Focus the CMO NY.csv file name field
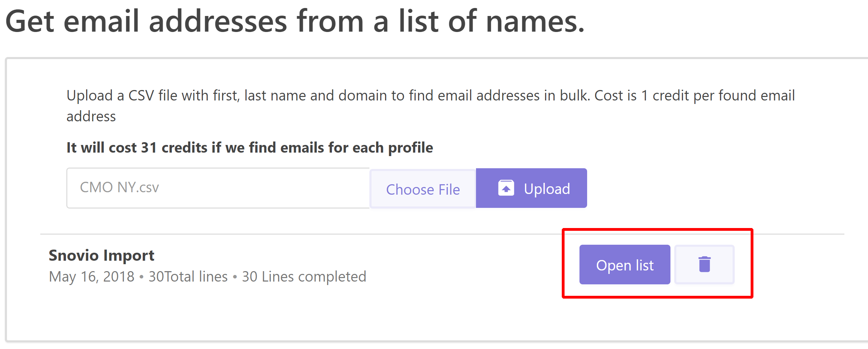 [x=218, y=188]
